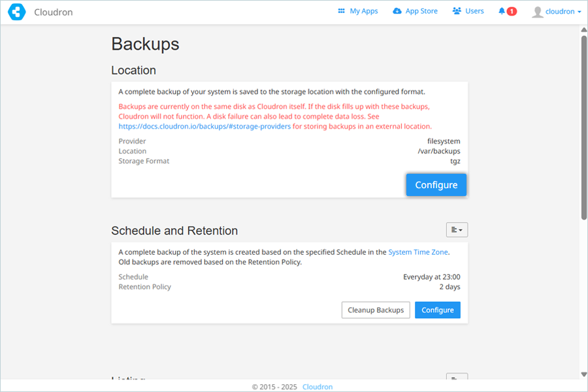Click the cloudron user avatar icon
The image size is (588, 392).
click(x=538, y=12)
